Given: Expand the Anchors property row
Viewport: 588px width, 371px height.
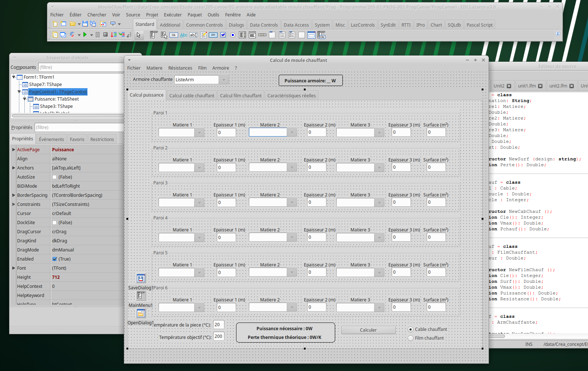Looking at the screenshot, I should click(14, 168).
